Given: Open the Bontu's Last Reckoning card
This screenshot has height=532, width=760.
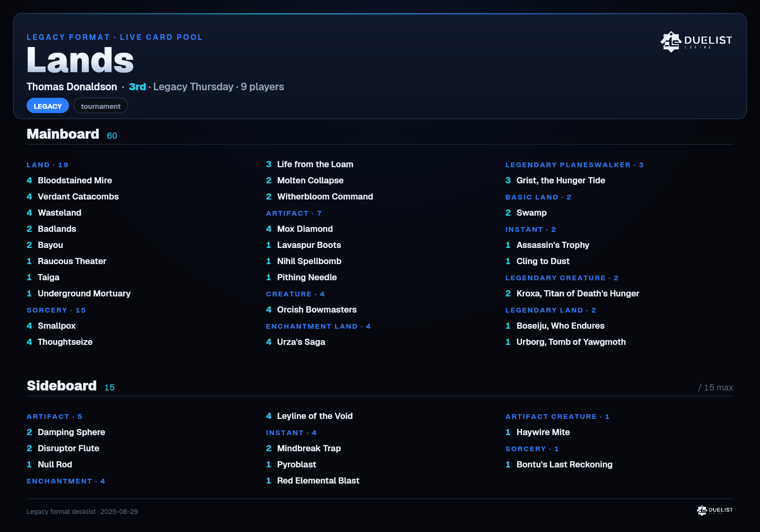Looking at the screenshot, I should [559, 465].
